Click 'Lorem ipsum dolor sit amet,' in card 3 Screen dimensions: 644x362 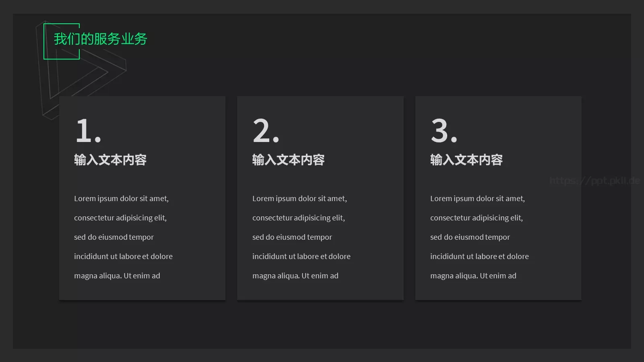click(477, 198)
